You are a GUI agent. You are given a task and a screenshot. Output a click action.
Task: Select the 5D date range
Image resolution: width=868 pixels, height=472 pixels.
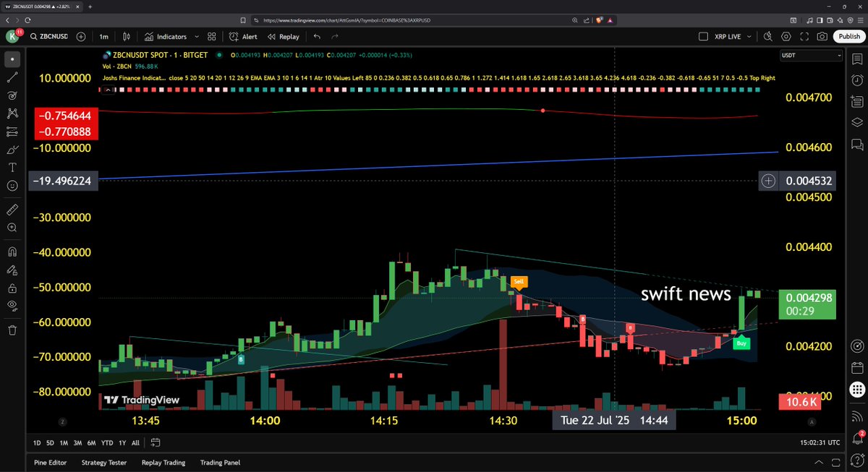(51, 442)
